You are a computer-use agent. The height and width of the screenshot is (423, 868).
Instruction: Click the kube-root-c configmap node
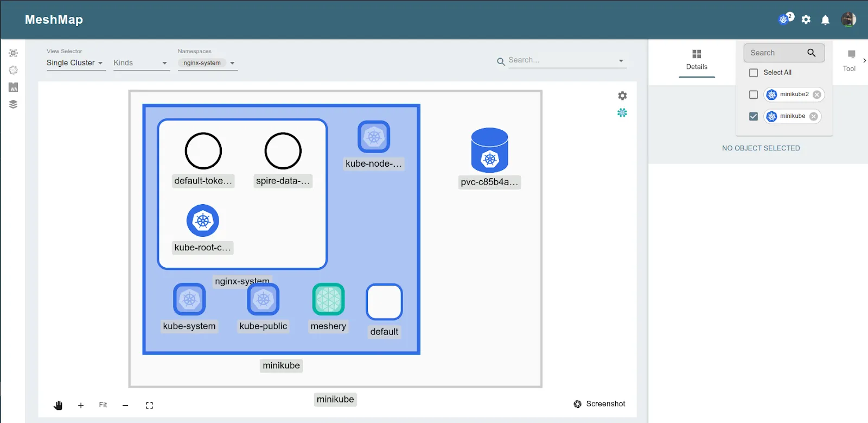coord(203,220)
